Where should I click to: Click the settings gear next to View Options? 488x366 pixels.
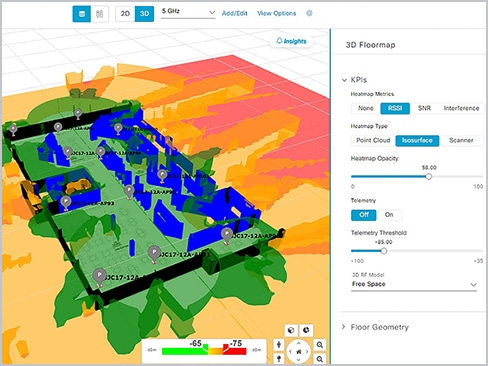[x=309, y=13]
